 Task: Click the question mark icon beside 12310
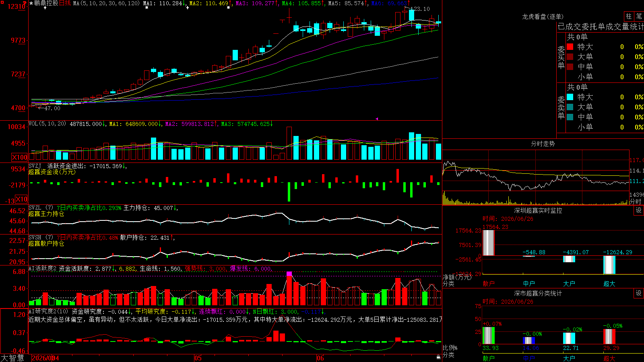click(x=25, y=4)
